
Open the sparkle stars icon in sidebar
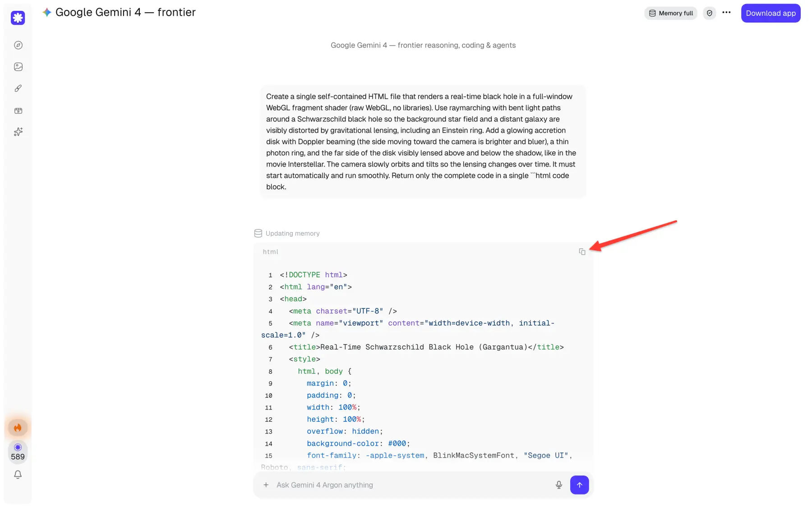click(x=18, y=132)
